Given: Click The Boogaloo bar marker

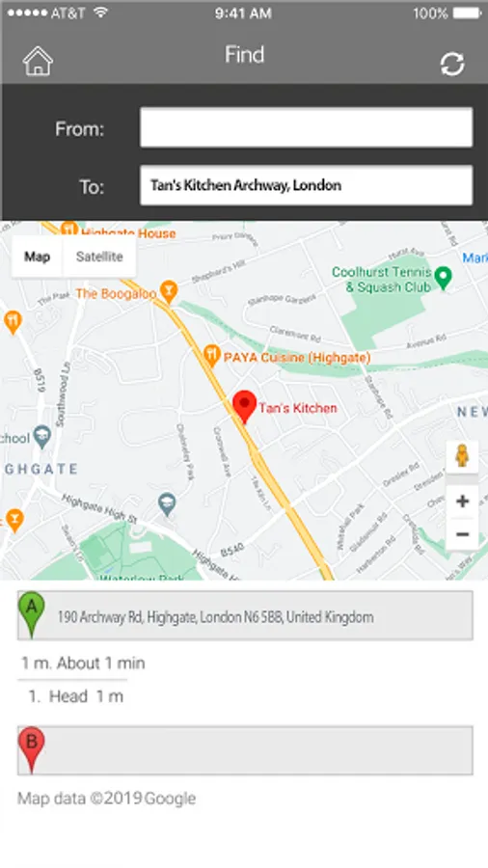Looking at the screenshot, I should click(168, 291).
